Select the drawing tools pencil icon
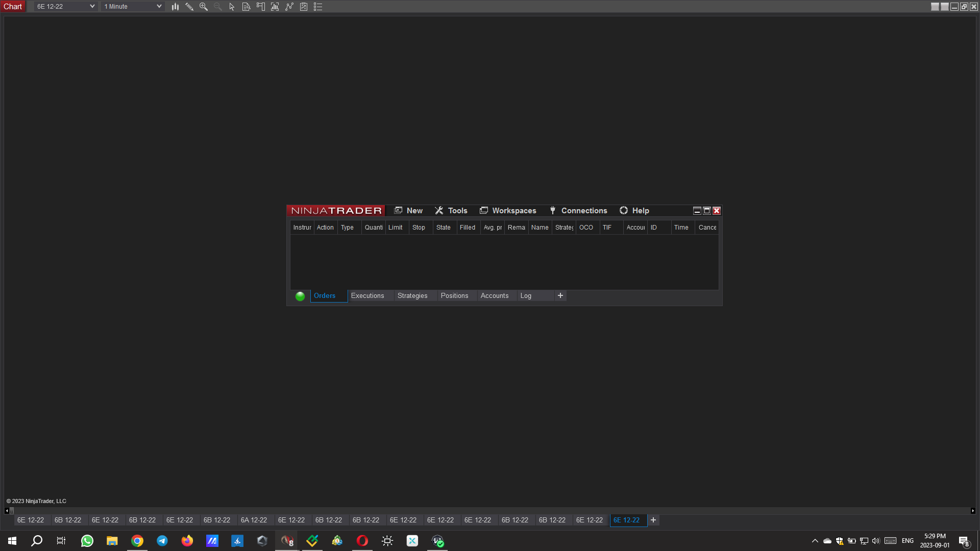 click(x=189, y=7)
